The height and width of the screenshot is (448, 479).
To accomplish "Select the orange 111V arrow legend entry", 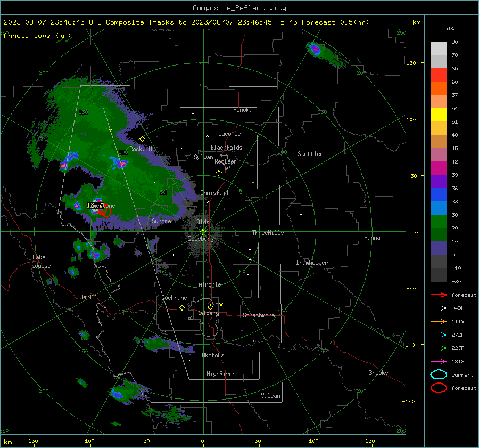I will pyautogui.click(x=439, y=321).
